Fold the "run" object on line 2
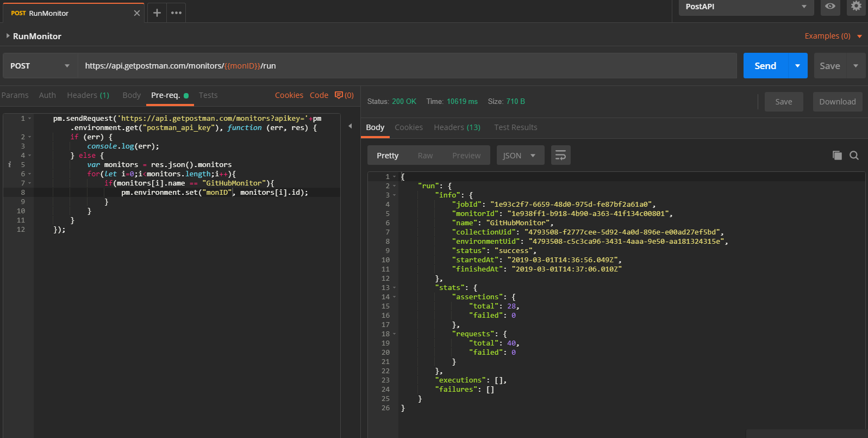Screen dimensions: 868x438 (x=395, y=186)
